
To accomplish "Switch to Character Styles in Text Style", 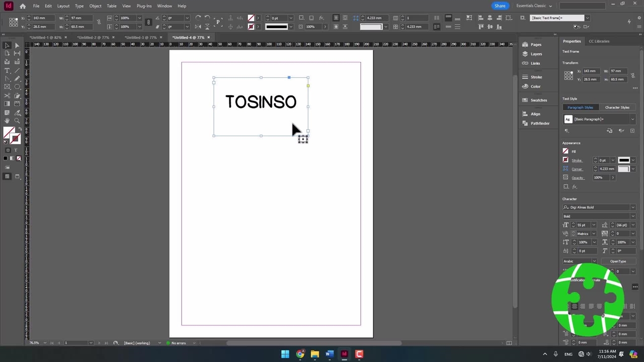I will [x=617, y=108].
